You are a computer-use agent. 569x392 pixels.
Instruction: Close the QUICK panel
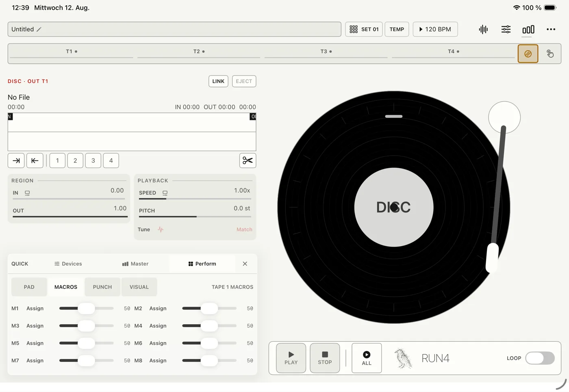pos(245,264)
